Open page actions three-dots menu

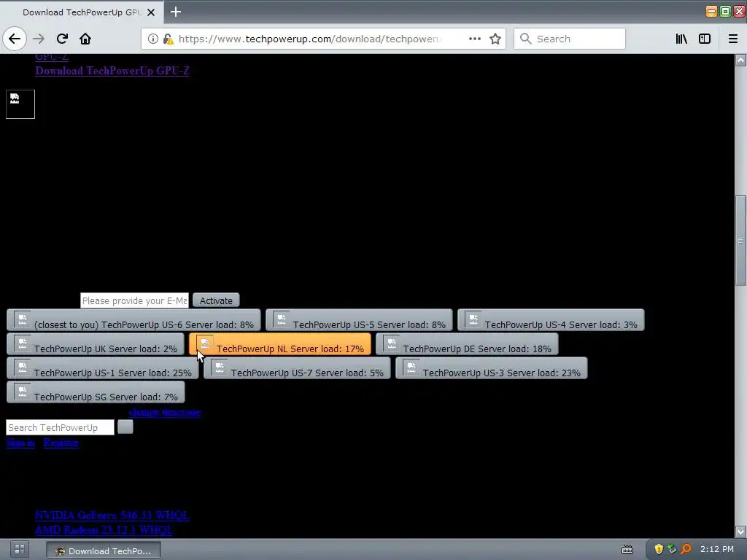(x=474, y=39)
